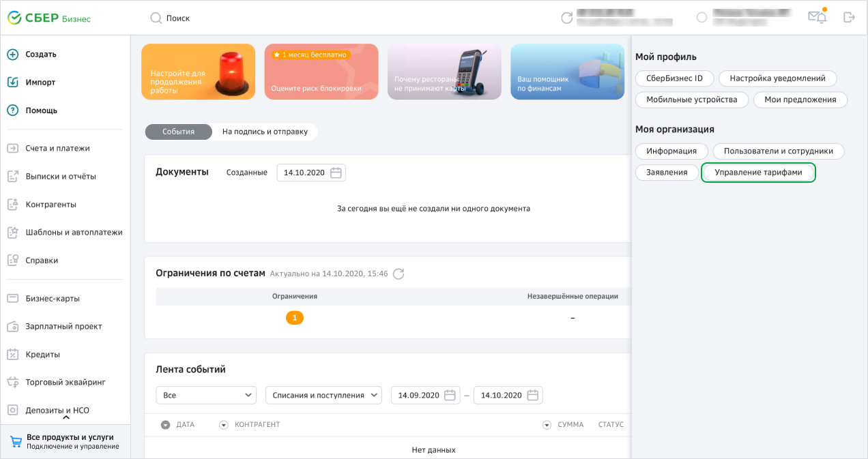Open the Почему рестораны не принимают карты banner

pyautogui.click(x=444, y=72)
